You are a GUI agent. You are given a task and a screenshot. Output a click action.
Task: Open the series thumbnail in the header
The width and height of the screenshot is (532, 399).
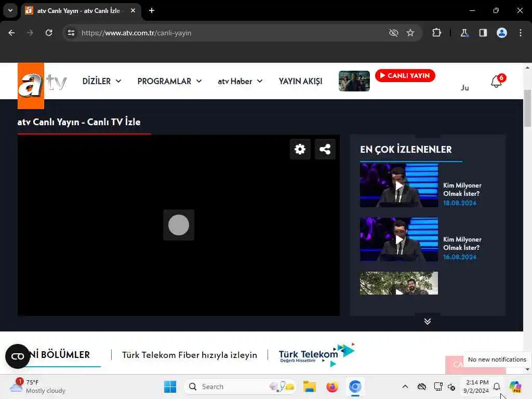[x=354, y=81]
